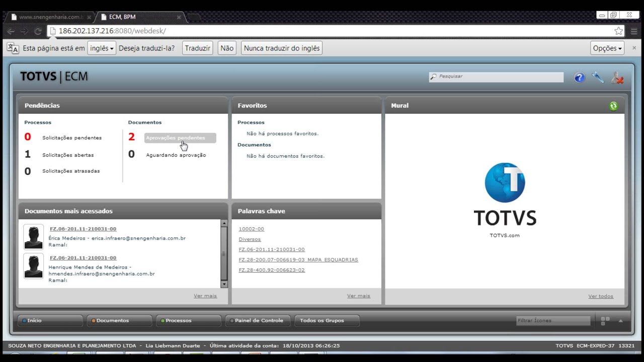
Task: Click Nunca traduzir do inglês
Action: pos(282,48)
